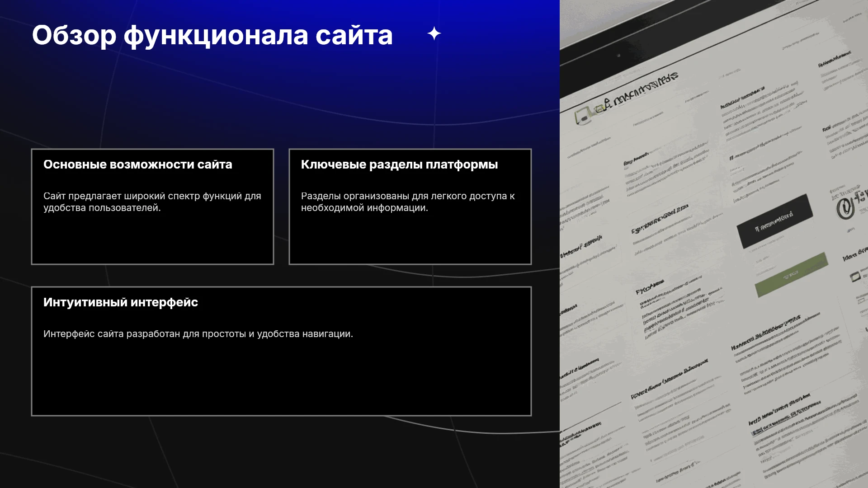Click the small square icon at the photo's right edge
Screen dimensions: 868x488
[x=855, y=277]
